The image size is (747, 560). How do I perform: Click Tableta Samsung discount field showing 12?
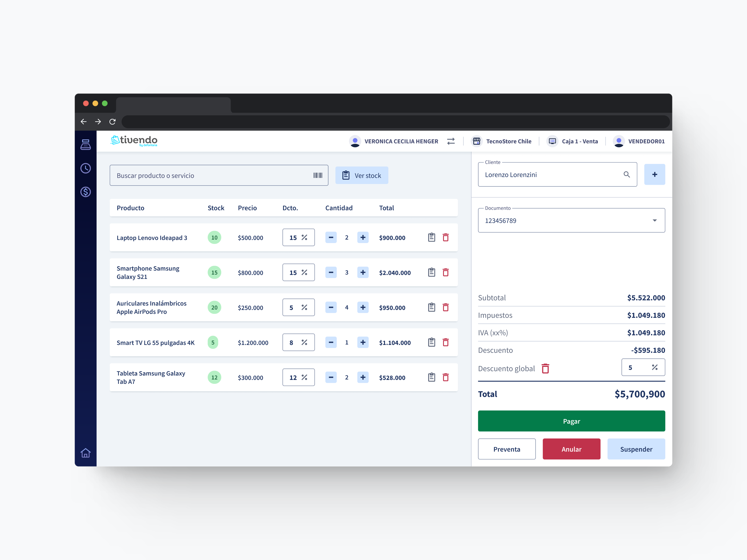[x=299, y=377]
